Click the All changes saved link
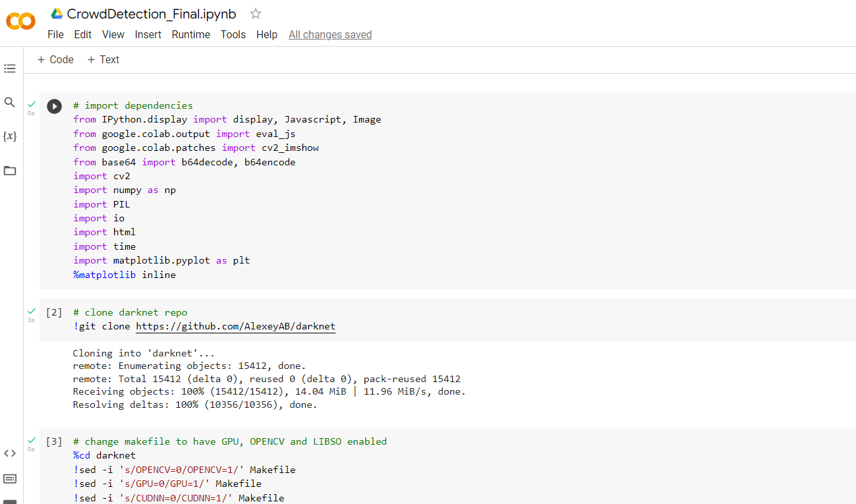 (x=329, y=34)
